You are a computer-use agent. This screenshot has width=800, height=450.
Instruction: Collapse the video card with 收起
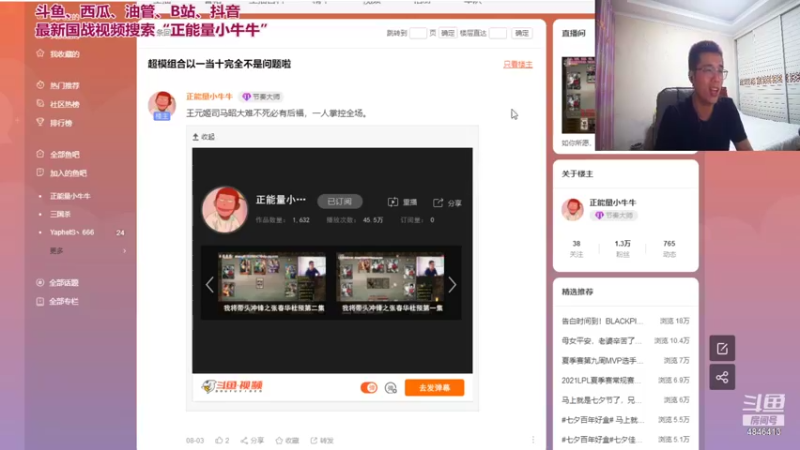(x=204, y=137)
